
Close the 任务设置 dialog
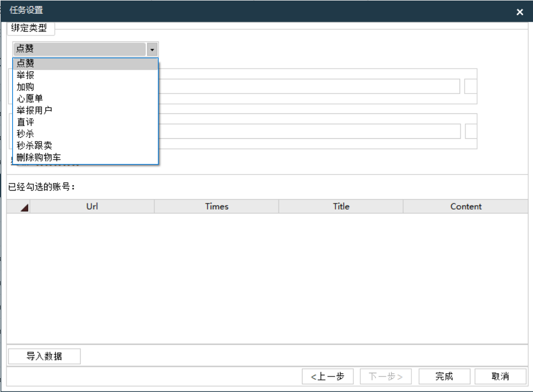click(x=519, y=12)
